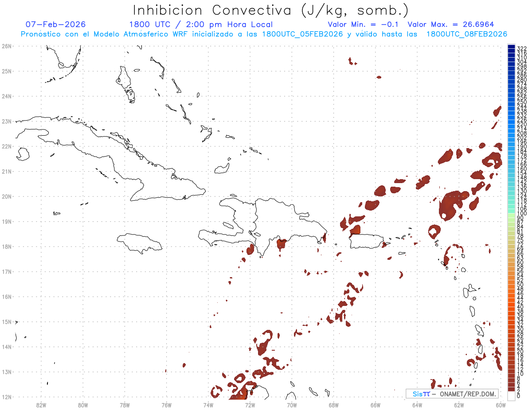Click the 80W longitude label
Screen dimensions: 532x411
[x=82, y=405]
